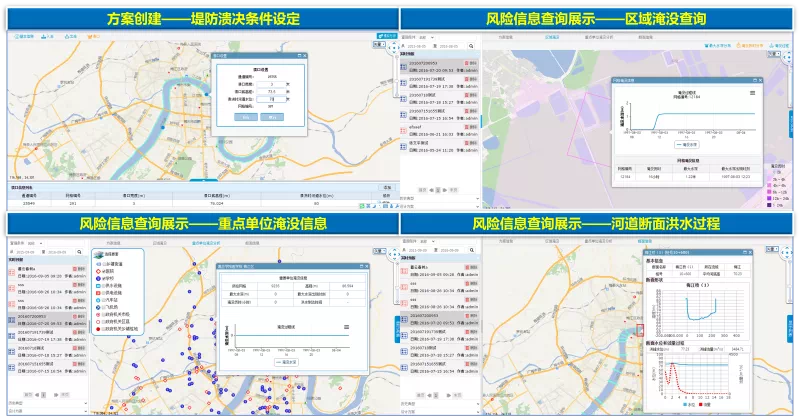Click previous-page arrow in 区域淹没查询 list

(x=431, y=190)
